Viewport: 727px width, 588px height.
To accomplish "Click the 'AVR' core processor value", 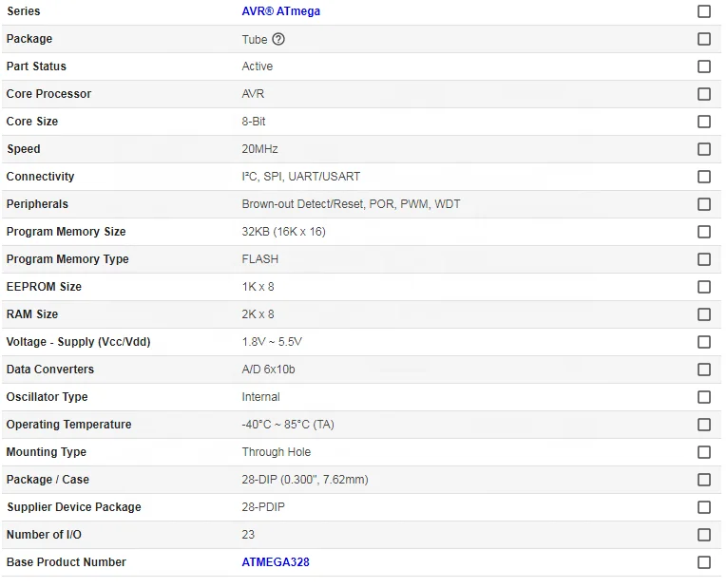I will pyautogui.click(x=253, y=94).
